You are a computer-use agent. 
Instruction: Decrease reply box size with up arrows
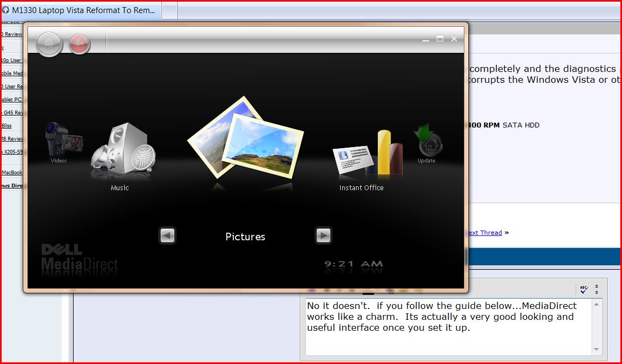[x=596, y=286]
